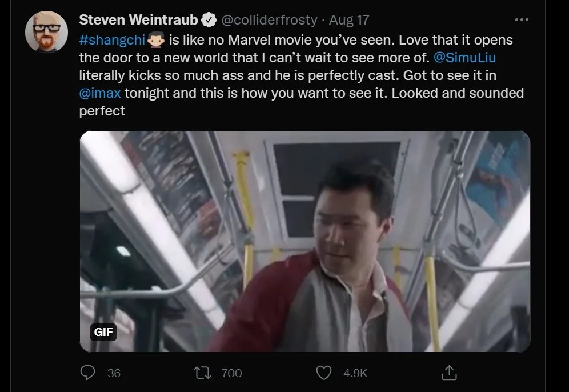The width and height of the screenshot is (569, 392).
Task: Select the Steven Weintraub display name
Action: pos(138,20)
